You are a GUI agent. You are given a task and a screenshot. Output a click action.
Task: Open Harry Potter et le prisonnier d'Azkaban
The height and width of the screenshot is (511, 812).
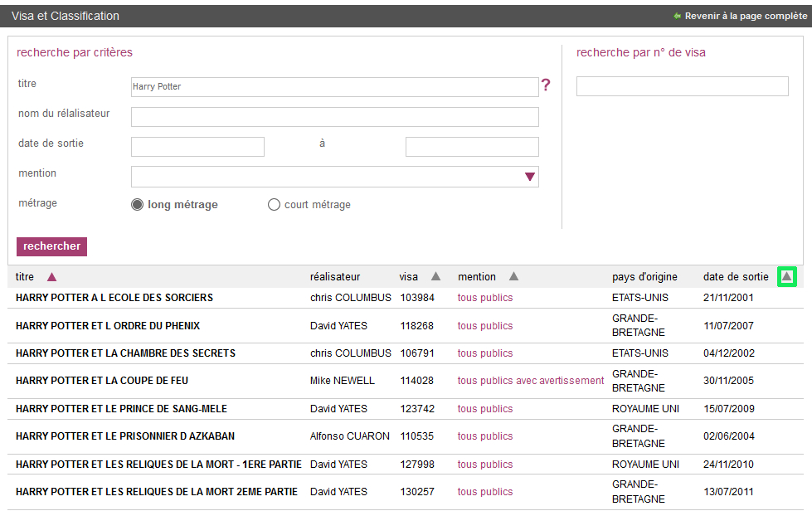(125, 436)
